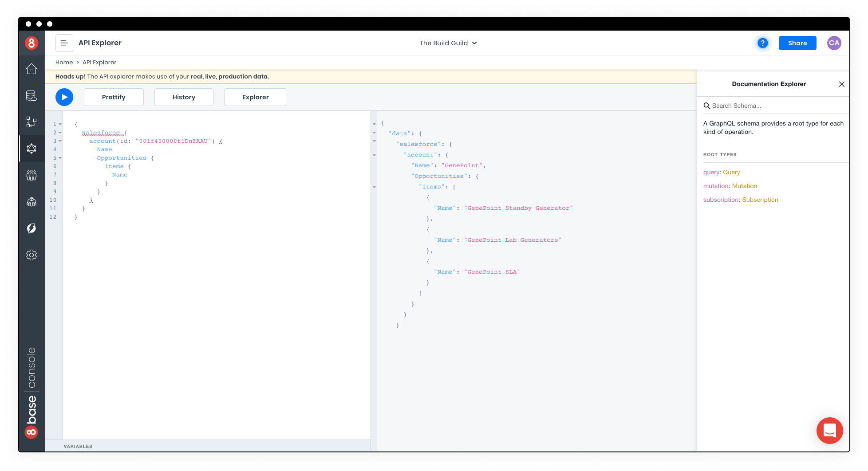Click the Share button

pos(797,43)
